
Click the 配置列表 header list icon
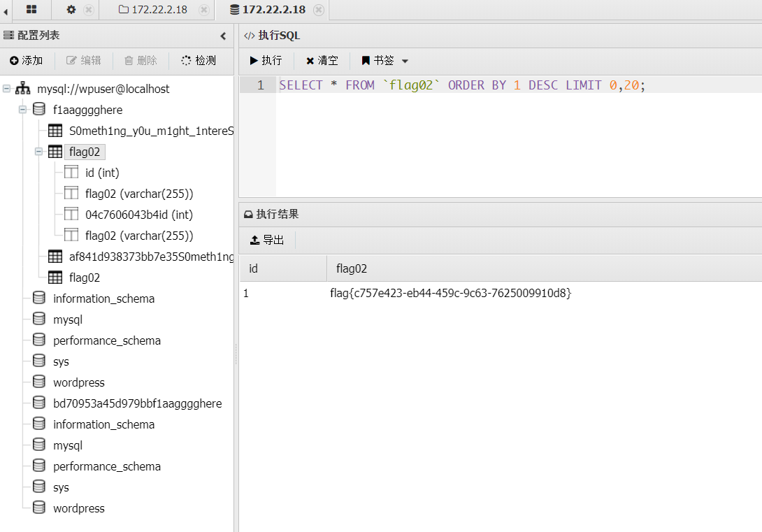pos(8,35)
